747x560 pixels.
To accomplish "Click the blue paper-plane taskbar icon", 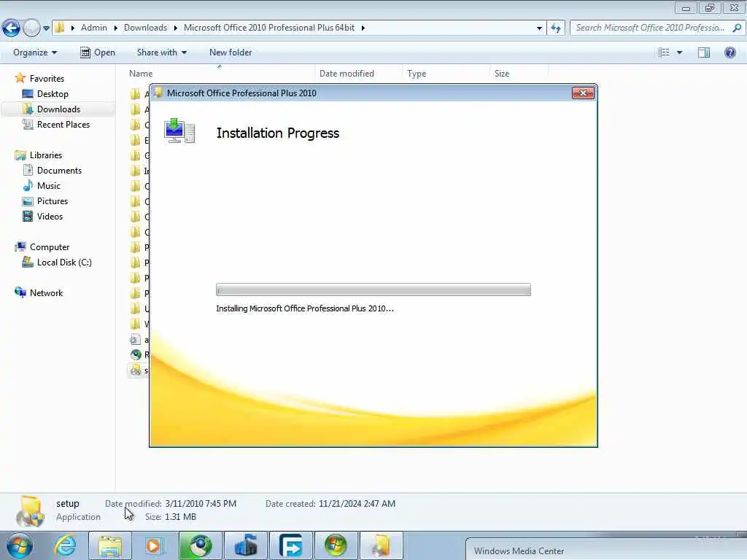I will click(x=245, y=545).
